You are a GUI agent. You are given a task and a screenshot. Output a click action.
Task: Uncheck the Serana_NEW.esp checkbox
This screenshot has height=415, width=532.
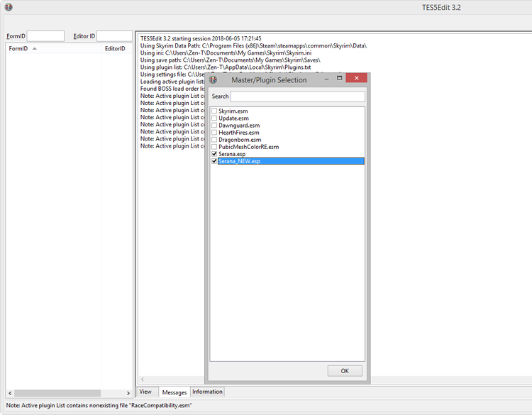[214, 161]
